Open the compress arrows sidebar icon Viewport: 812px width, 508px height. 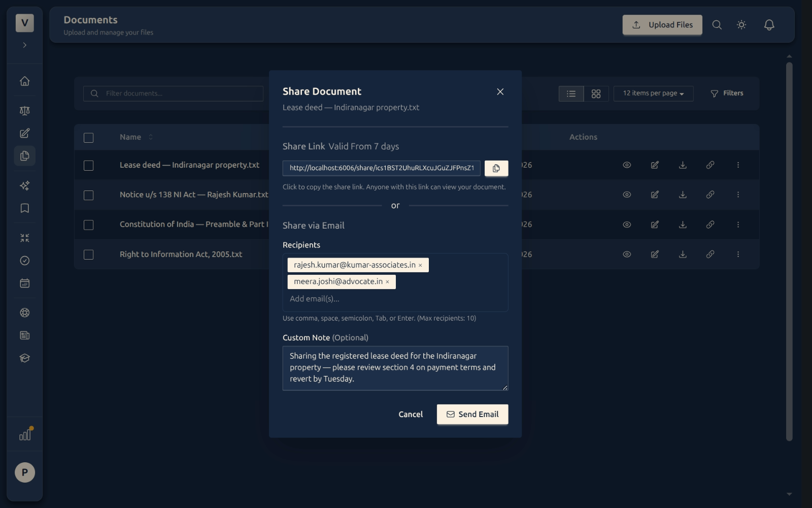(x=24, y=238)
